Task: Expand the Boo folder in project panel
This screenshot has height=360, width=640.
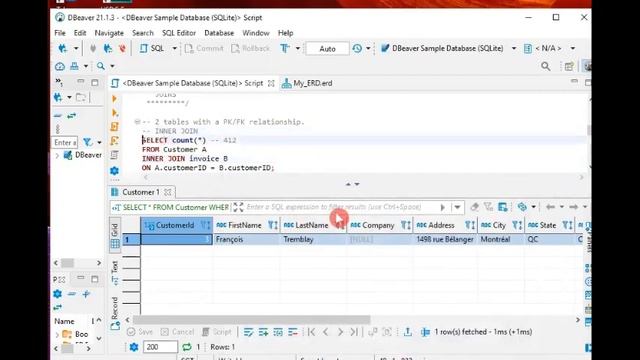Action: tap(57, 335)
